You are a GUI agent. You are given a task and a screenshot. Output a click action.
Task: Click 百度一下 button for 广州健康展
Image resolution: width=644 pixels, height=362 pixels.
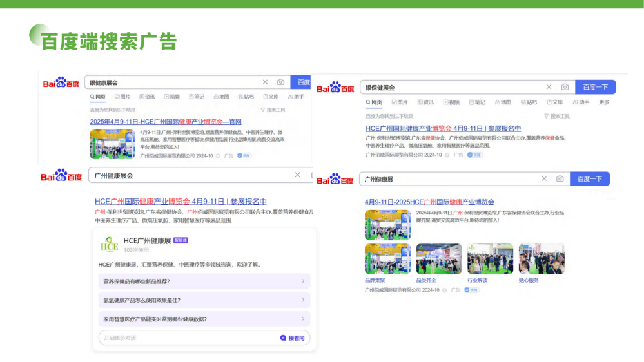(x=590, y=179)
